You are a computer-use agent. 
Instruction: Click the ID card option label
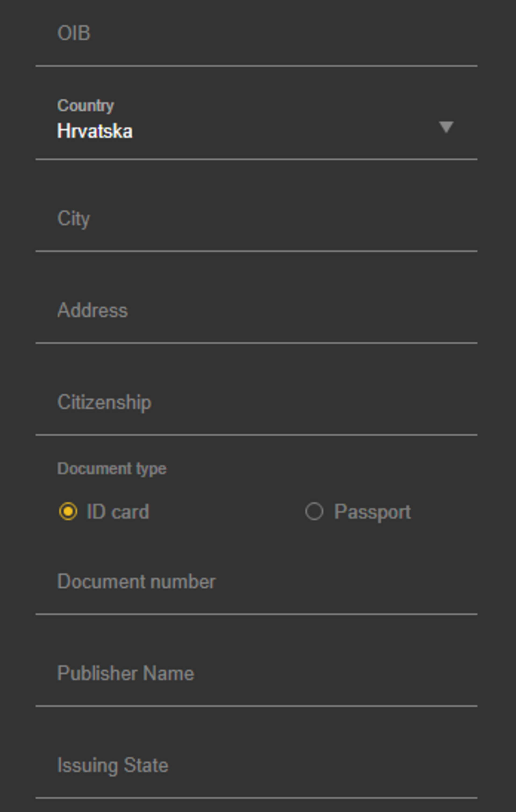pos(118,511)
